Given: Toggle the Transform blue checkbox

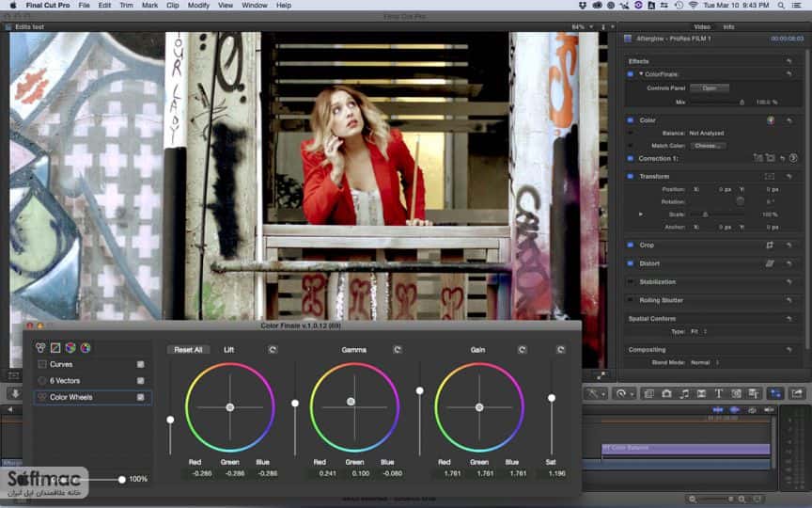Looking at the screenshot, I should pyautogui.click(x=631, y=176).
